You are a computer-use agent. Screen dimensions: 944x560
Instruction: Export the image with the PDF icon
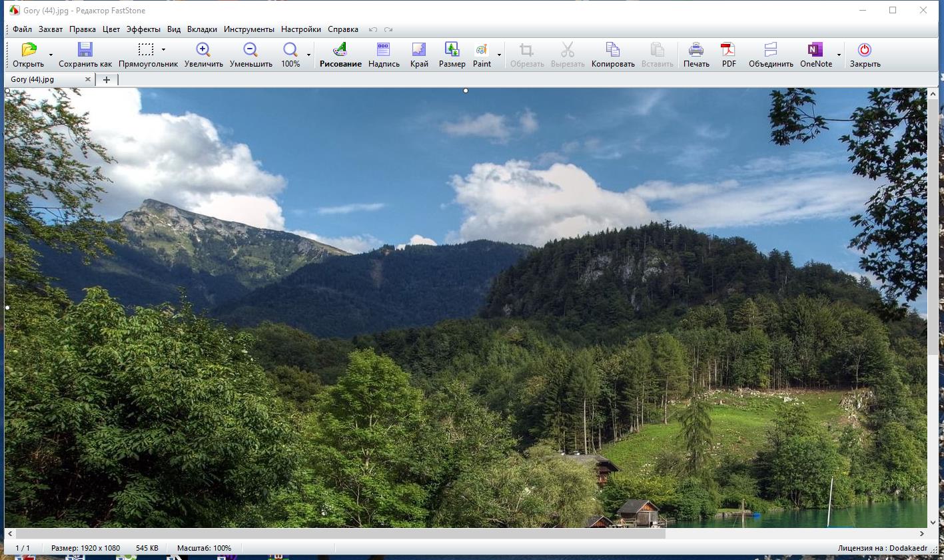pos(728,51)
